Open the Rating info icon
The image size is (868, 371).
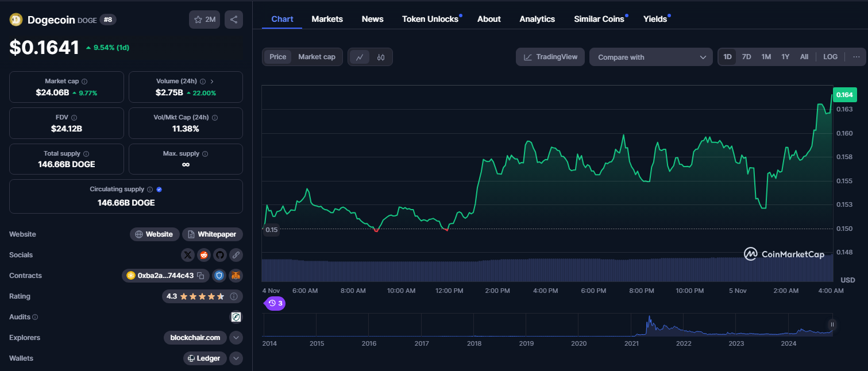coord(234,296)
